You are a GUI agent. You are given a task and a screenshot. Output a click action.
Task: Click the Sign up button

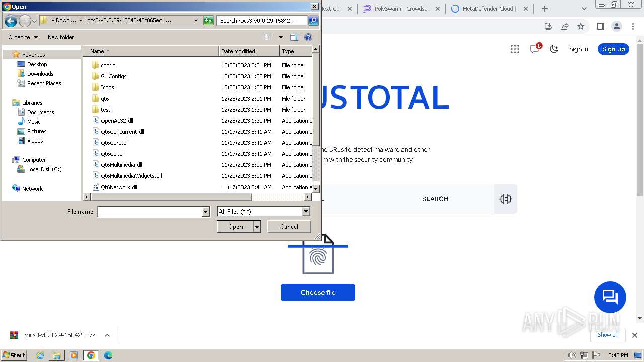tap(613, 49)
